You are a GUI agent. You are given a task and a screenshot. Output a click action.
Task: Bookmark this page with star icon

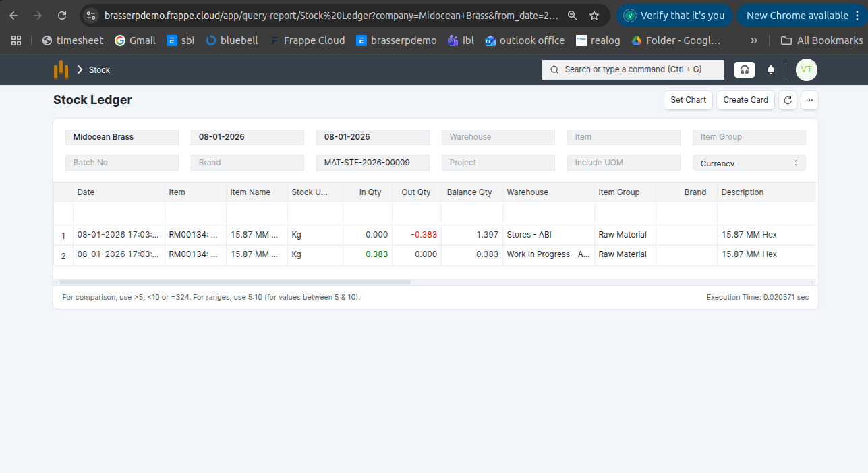click(594, 16)
